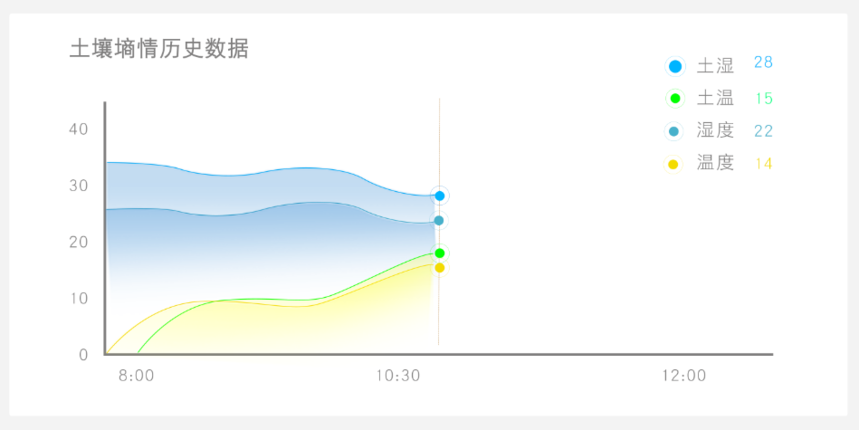Select the blue data point on the chart line
This screenshot has height=430, width=859.
tap(439, 196)
